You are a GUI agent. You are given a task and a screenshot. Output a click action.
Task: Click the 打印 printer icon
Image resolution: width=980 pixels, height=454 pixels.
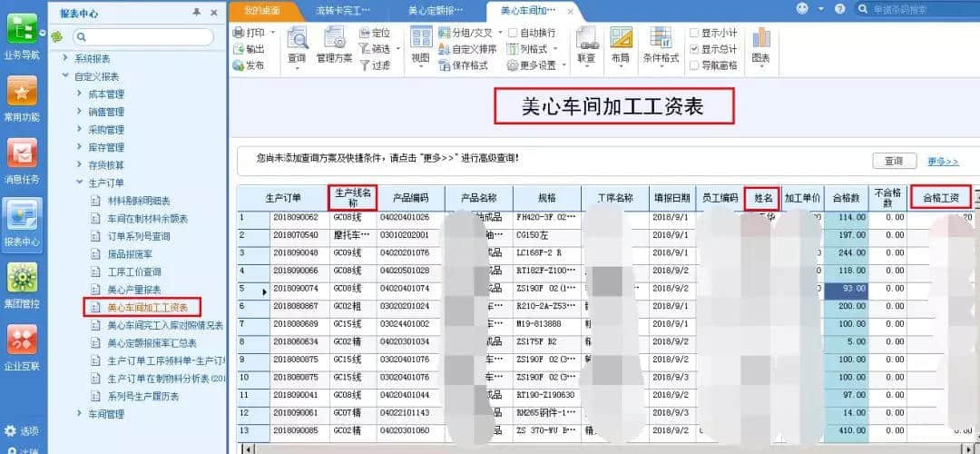pos(238,33)
